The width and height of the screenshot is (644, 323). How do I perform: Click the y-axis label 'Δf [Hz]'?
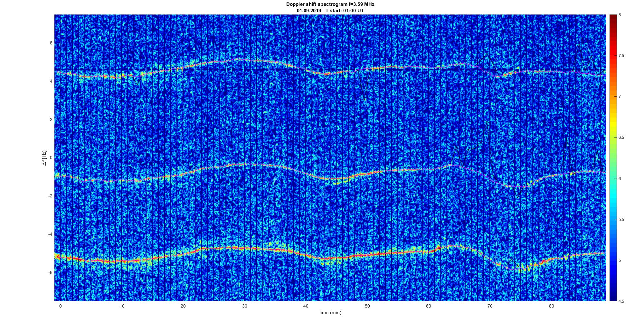[x=44, y=158]
